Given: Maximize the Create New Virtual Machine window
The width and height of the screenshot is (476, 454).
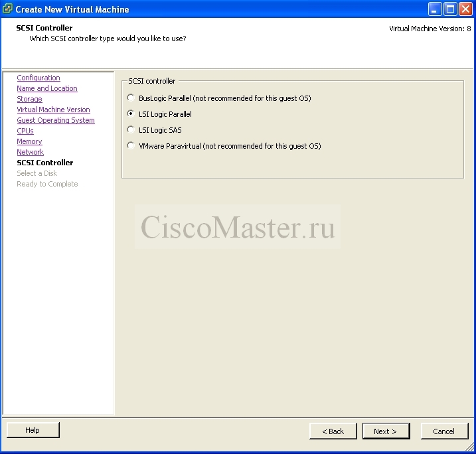Looking at the screenshot, I should (450, 9).
